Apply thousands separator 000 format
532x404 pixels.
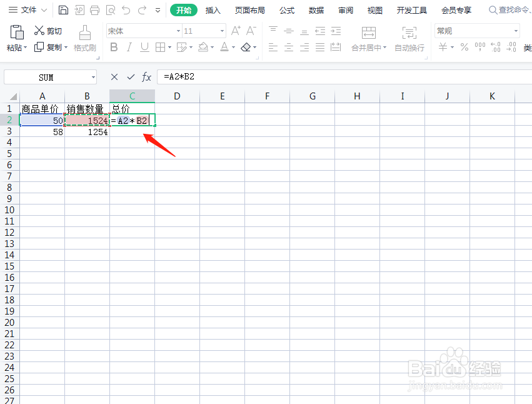coord(479,47)
